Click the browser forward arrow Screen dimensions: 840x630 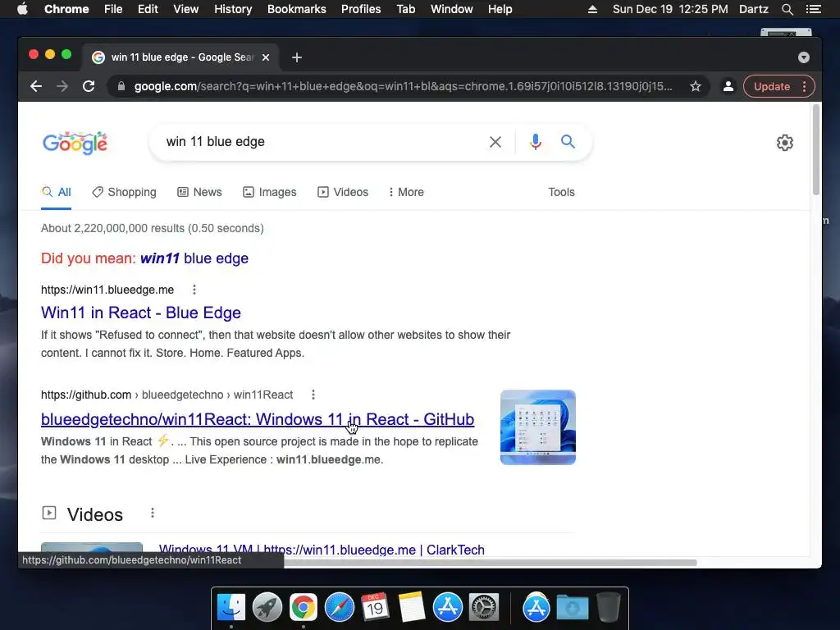(62, 86)
